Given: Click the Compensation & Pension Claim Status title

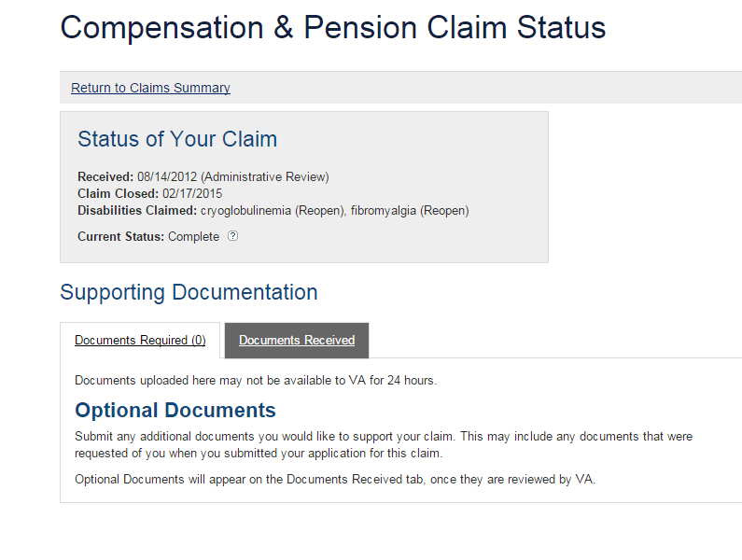Looking at the screenshot, I should pyautogui.click(x=332, y=28).
